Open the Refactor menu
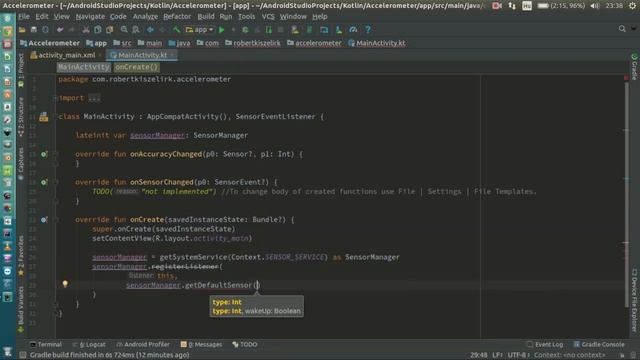The image size is (640, 360). [x=177, y=17]
